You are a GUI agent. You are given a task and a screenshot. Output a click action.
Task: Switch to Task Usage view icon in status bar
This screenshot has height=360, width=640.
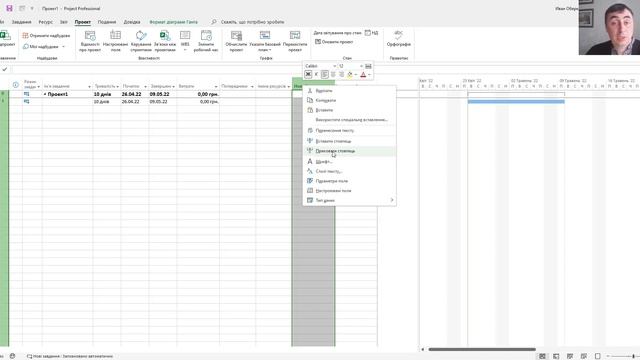pyautogui.click(x=556, y=356)
